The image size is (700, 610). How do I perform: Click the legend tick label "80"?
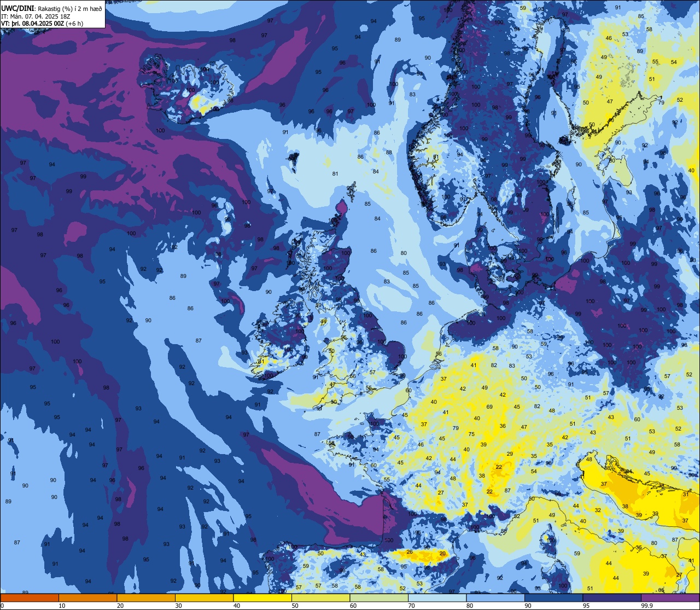(x=470, y=606)
